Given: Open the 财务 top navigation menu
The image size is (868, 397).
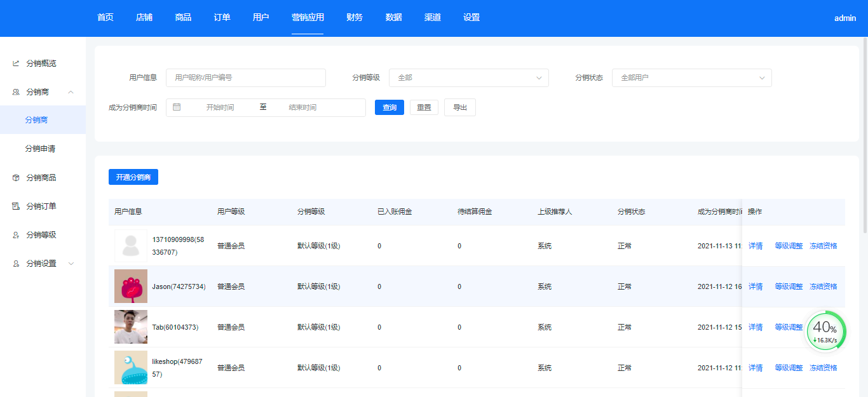Looking at the screenshot, I should tap(355, 18).
